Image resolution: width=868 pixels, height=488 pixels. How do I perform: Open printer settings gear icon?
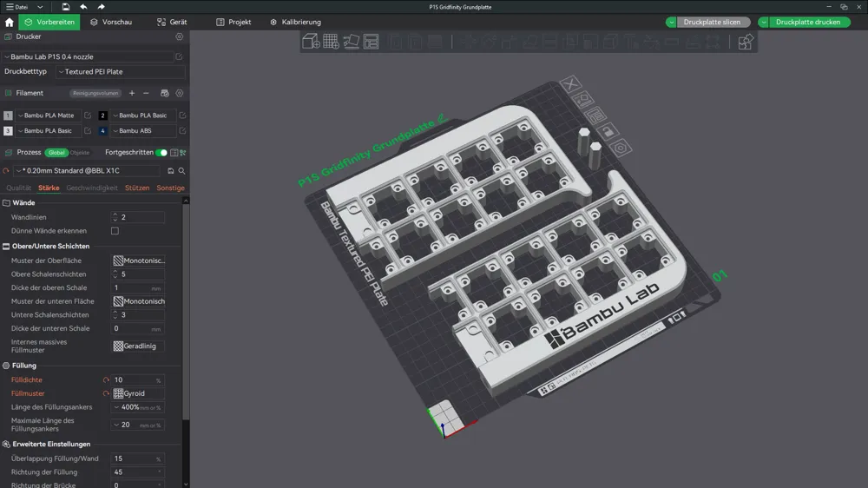point(180,36)
